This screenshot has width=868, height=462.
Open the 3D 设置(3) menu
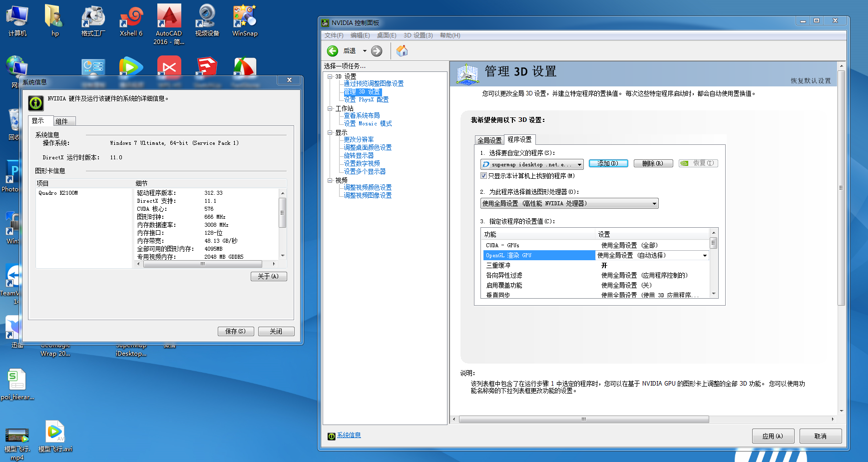(418, 35)
